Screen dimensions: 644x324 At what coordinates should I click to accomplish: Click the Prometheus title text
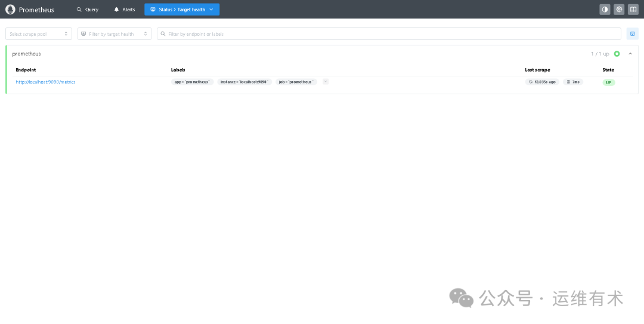click(x=36, y=10)
